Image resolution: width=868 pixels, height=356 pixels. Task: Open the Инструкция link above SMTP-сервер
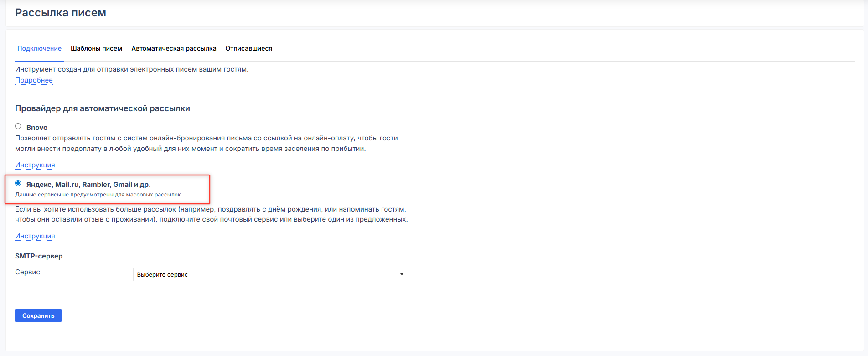tap(35, 236)
